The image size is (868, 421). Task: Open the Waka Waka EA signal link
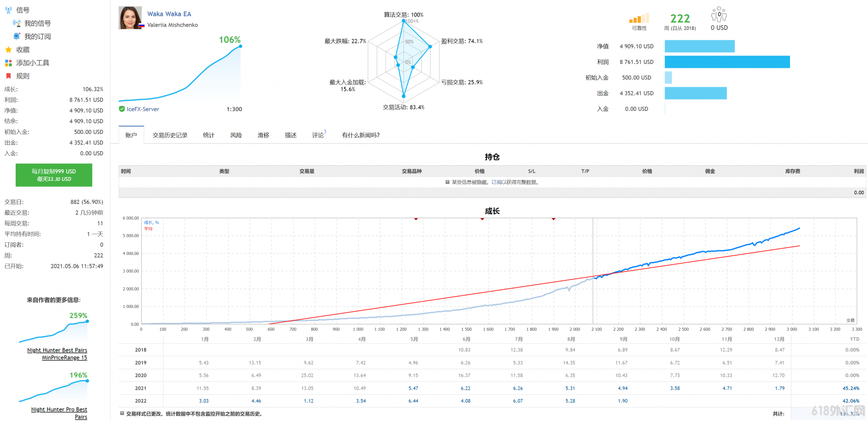[x=169, y=14]
